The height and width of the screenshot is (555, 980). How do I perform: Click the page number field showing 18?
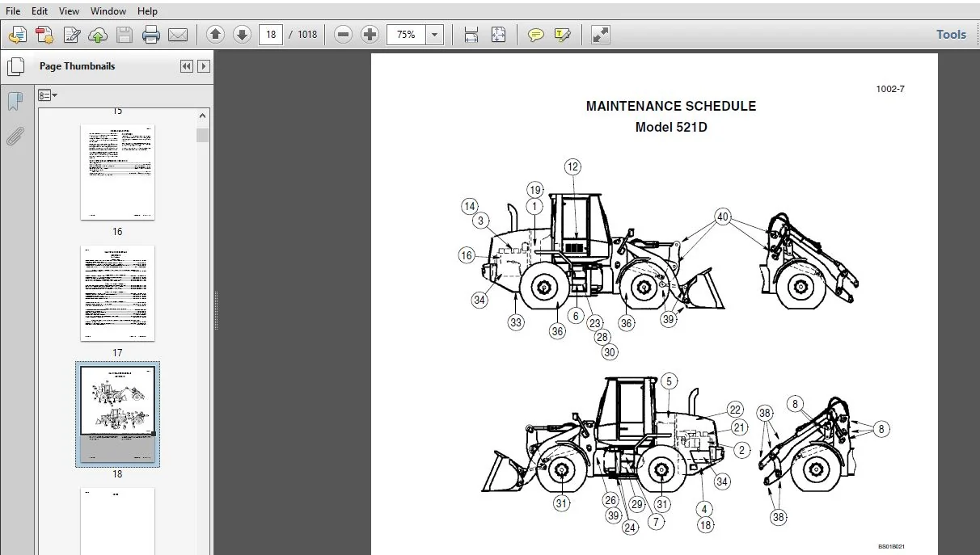pyautogui.click(x=270, y=35)
